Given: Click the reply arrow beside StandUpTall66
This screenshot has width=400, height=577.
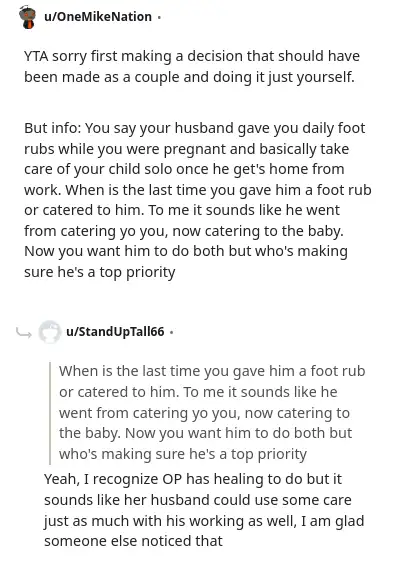Looking at the screenshot, I should tap(24, 333).
